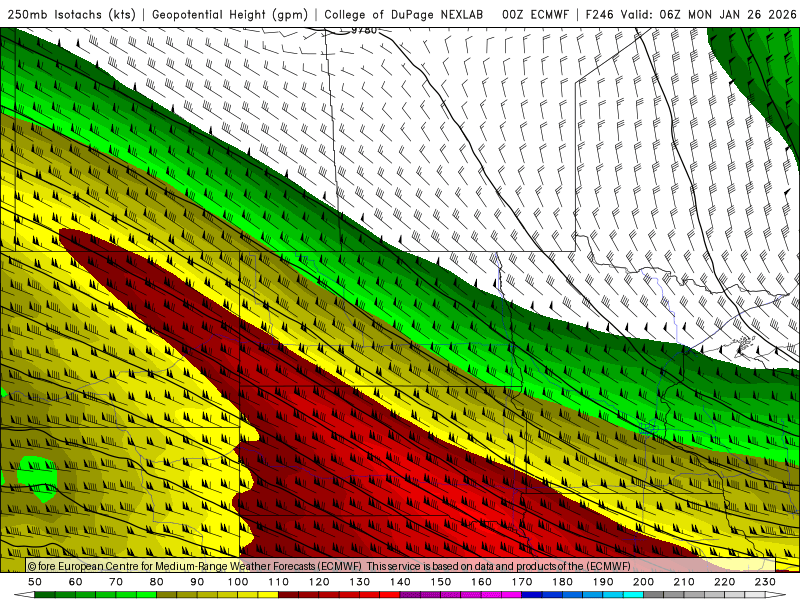Click the 130 label on the color scale
This screenshot has height=600, width=800.
[x=360, y=582]
